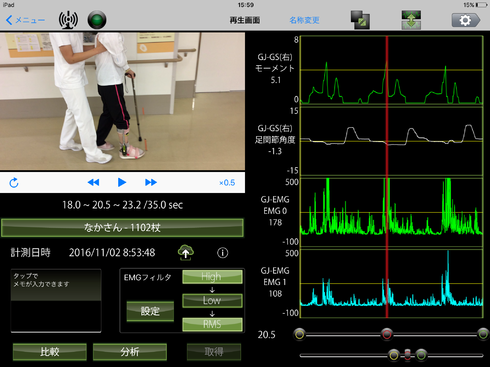Tap the memo input field
Screen dimensions: 490x367
pyautogui.click(x=56, y=301)
